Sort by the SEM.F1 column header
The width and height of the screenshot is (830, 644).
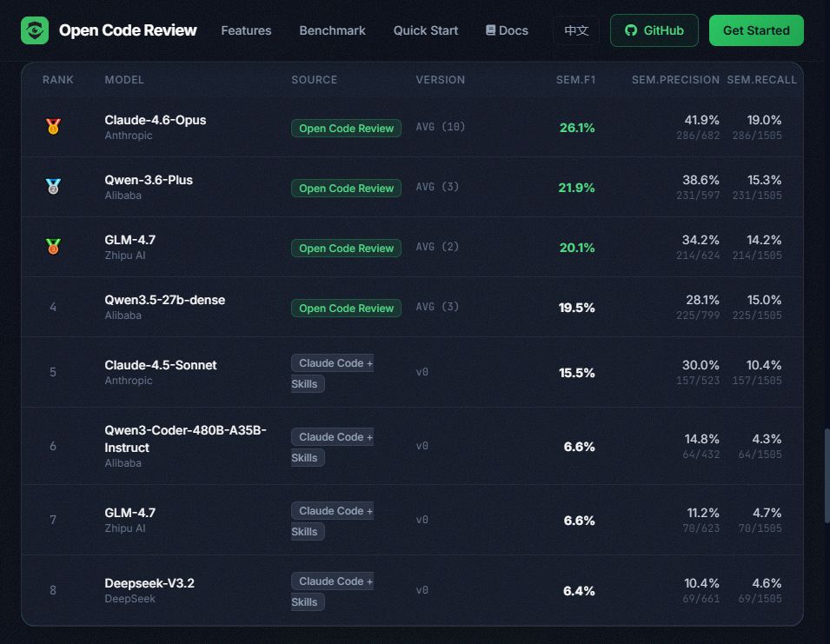[x=575, y=80]
